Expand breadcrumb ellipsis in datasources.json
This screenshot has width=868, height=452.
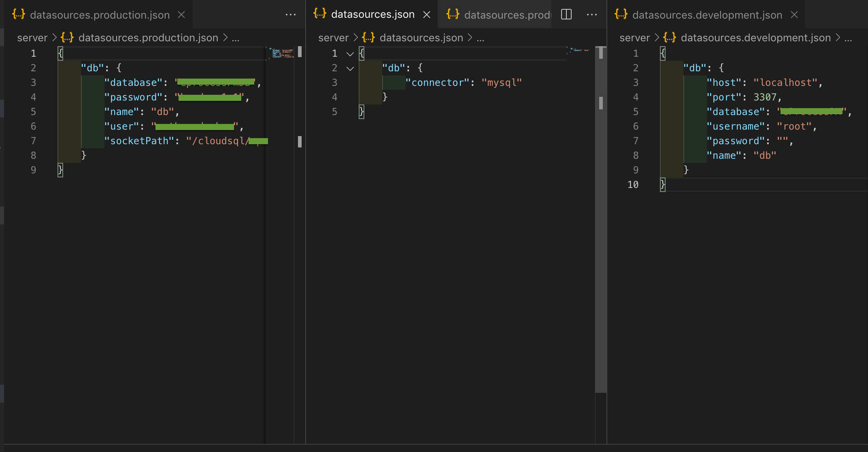(481, 38)
